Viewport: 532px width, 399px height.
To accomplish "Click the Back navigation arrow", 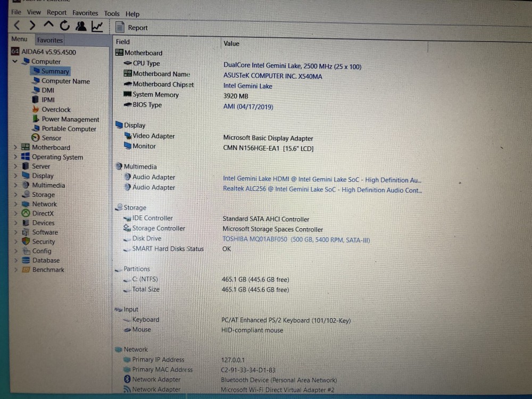I will click(18, 25).
